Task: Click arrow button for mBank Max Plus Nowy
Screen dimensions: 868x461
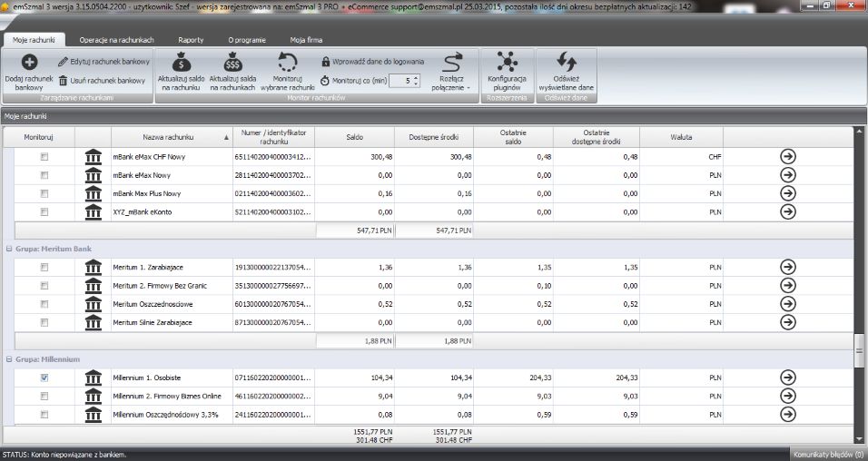Action: click(788, 193)
